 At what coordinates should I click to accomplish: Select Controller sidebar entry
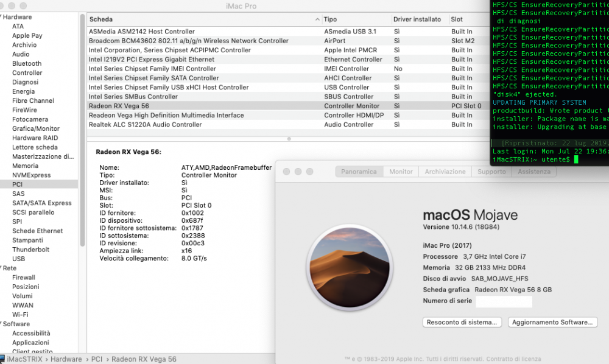click(27, 73)
